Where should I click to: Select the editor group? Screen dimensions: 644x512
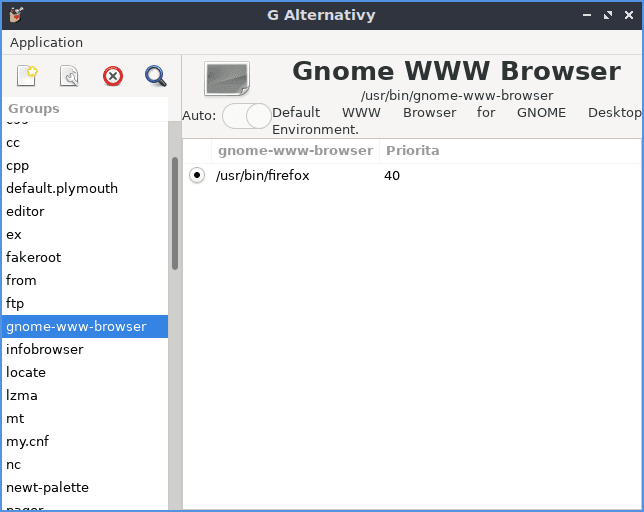tap(85, 211)
